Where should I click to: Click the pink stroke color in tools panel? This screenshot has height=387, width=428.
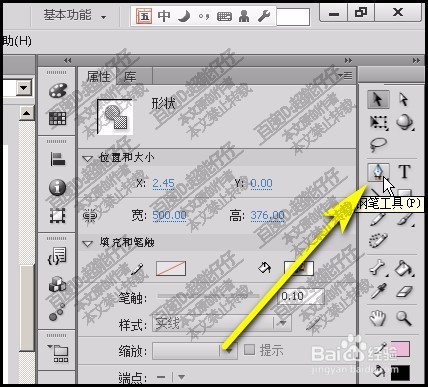[x=400, y=349]
